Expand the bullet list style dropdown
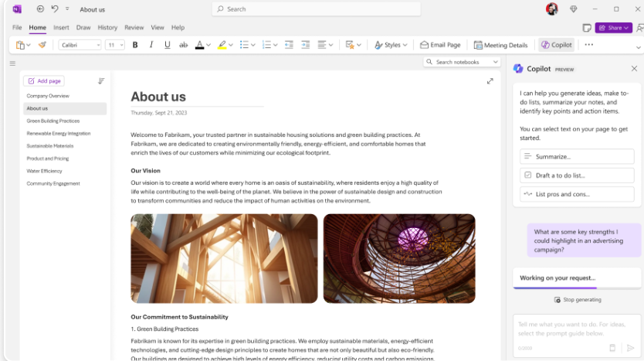The image size is (644, 361). pos(253,45)
